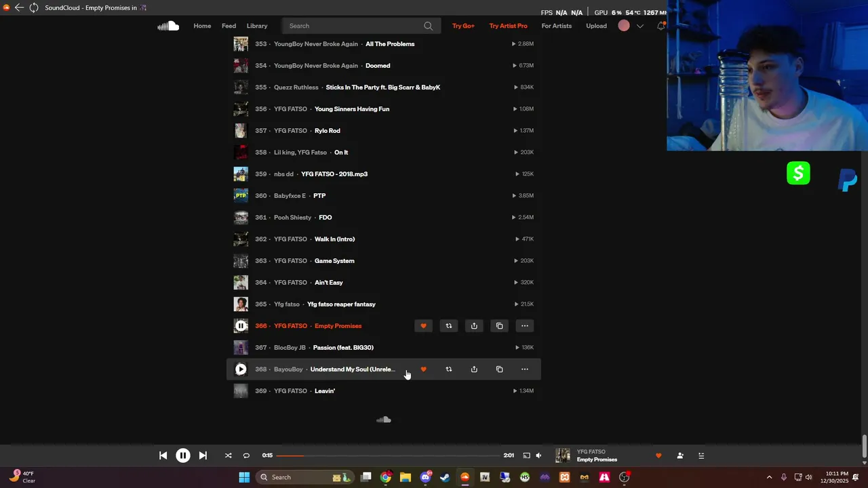This screenshot has width=868, height=488.
Task: Reload the SoundCloud page
Action: [34, 8]
